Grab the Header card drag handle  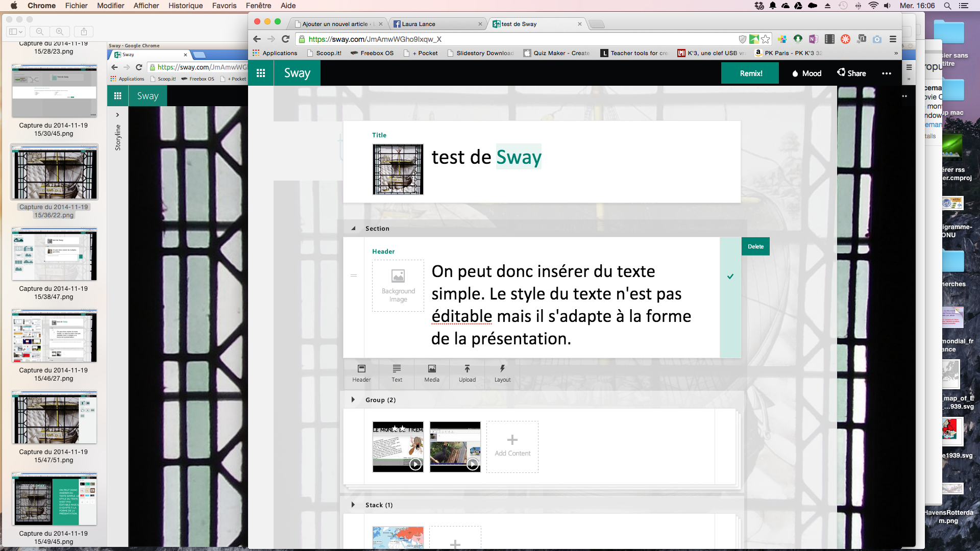pyautogui.click(x=353, y=275)
